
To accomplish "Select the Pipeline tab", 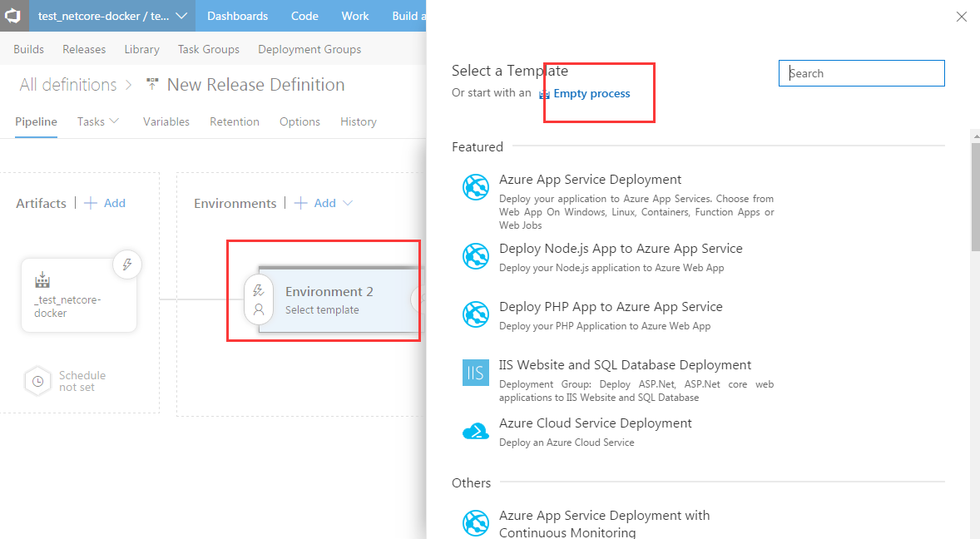I will 37,121.
